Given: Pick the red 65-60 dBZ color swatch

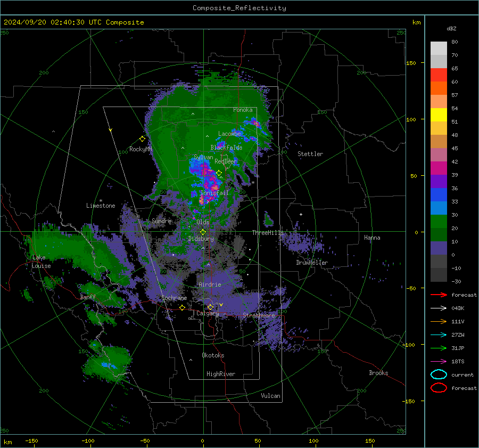Looking at the screenshot, I should (x=439, y=75).
